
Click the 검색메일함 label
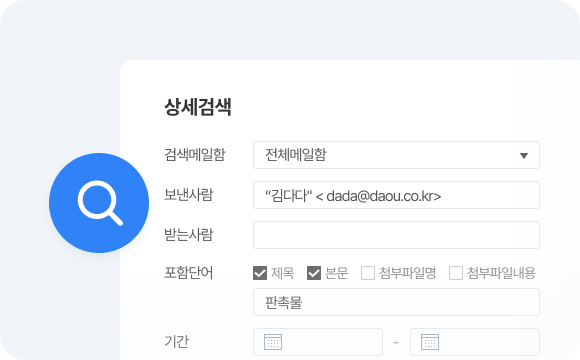tap(195, 155)
